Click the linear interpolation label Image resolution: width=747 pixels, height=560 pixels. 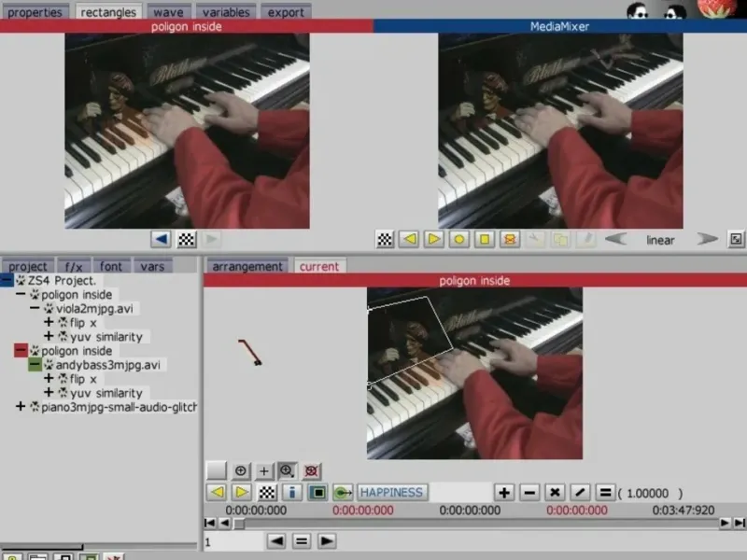coord(660,240)
